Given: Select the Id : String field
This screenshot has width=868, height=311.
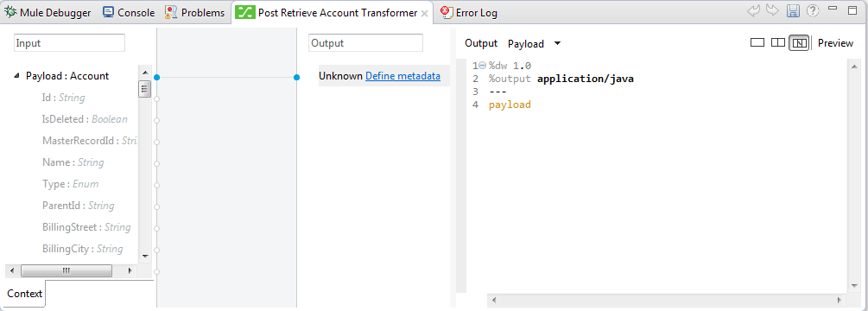Looking at the screenshot, I should (x=63, y=98).
